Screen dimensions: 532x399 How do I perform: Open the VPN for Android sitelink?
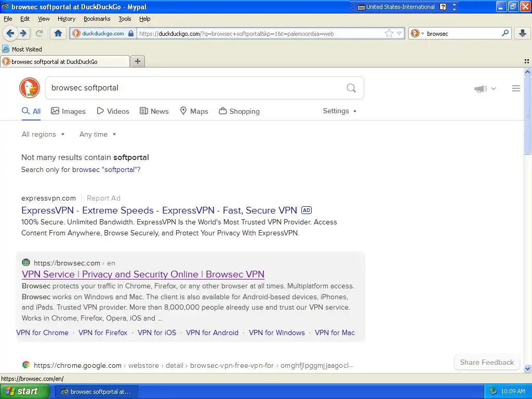212,332
